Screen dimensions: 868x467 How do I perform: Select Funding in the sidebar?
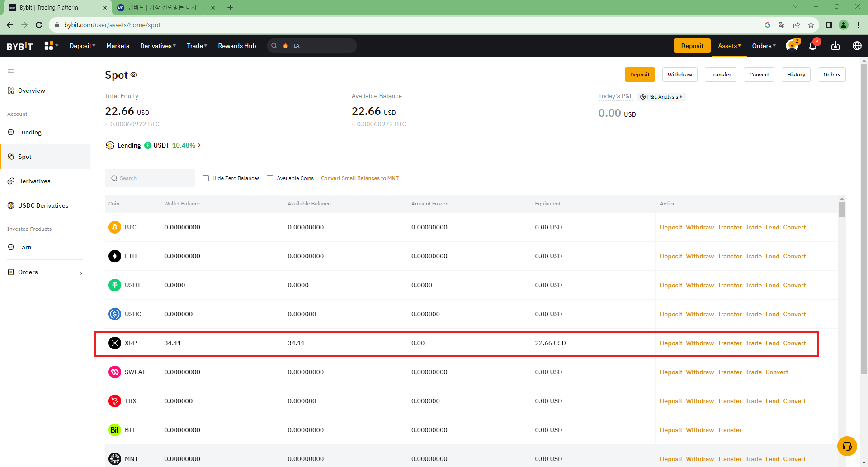coord(30,132)
